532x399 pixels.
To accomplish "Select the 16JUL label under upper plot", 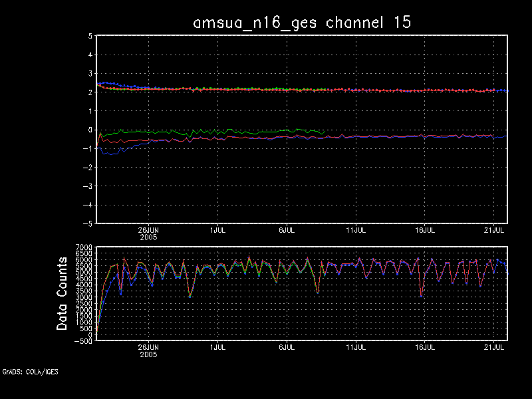I will (x=425, y=229).
